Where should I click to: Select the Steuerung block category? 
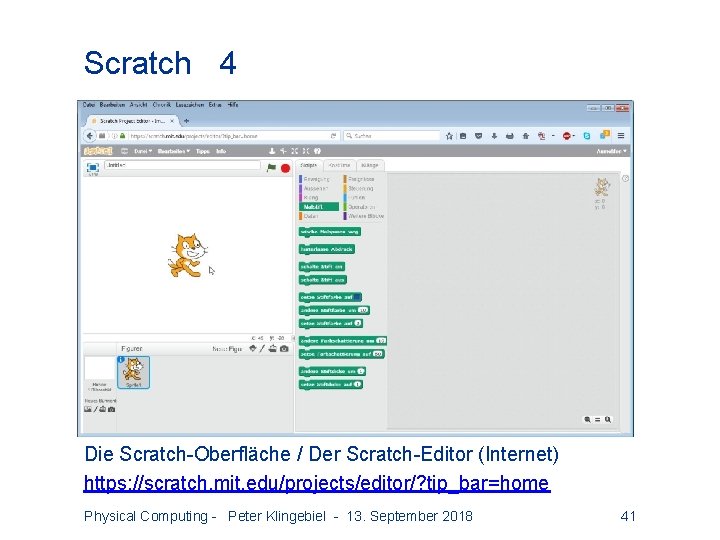coord(360,188)
